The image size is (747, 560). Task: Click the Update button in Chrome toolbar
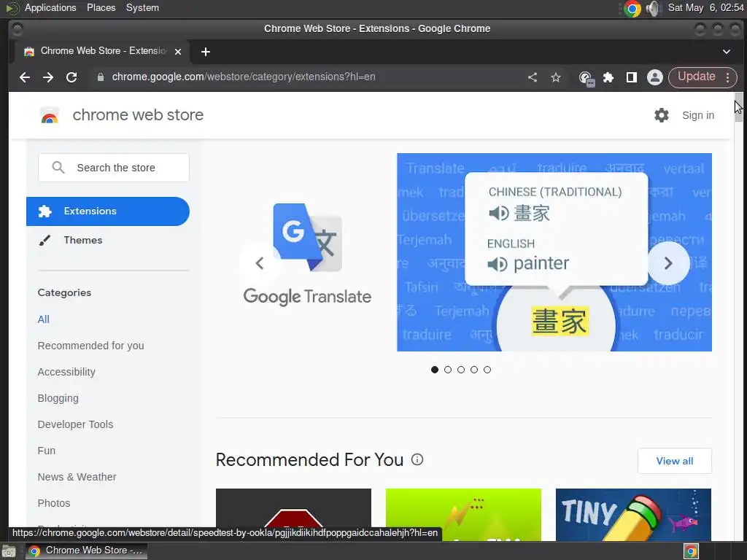pyautogui.click(x=697, y=77)
